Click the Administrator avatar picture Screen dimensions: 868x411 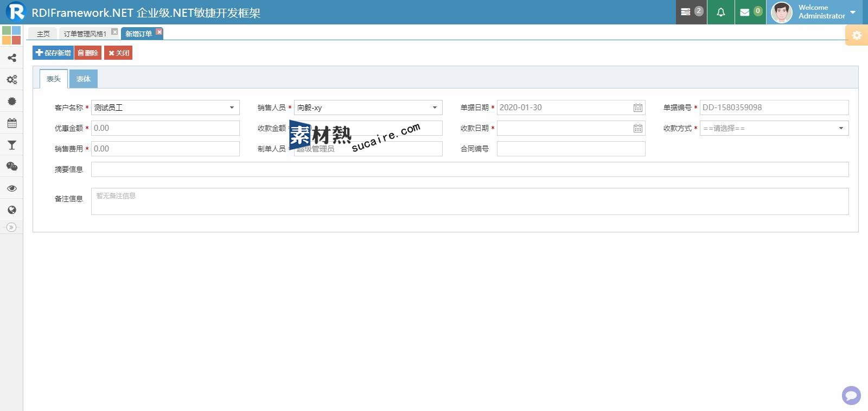pos(782,12)
